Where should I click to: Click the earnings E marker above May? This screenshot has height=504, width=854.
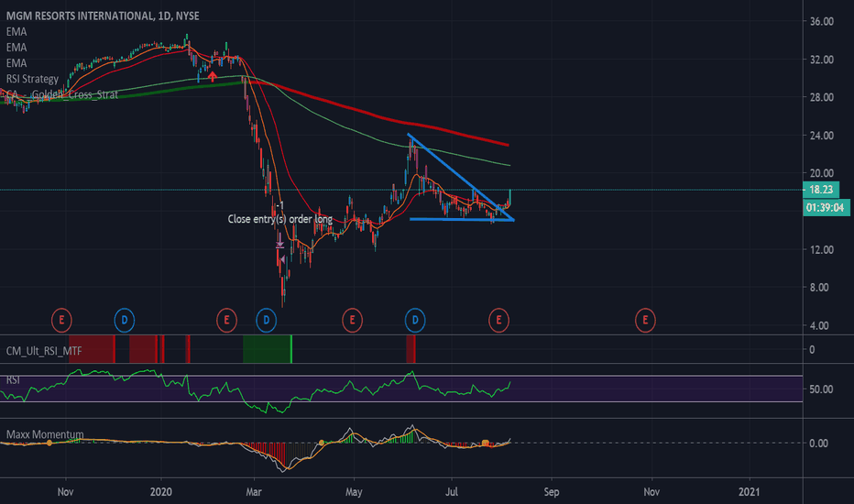353,321
